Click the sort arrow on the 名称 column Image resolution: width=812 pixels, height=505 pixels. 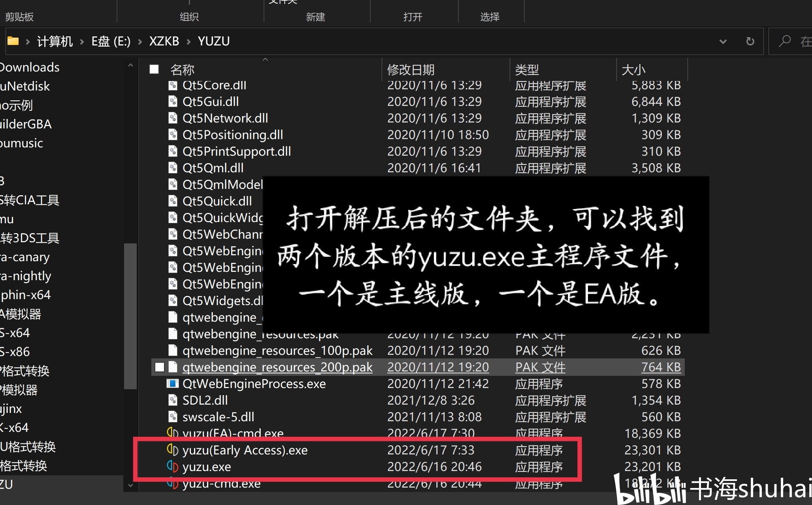click(x=266, y=59)
